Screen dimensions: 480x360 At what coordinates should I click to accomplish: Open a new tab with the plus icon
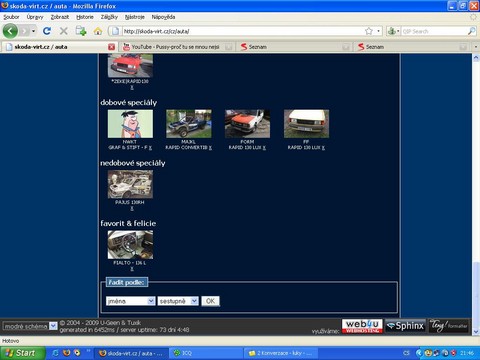point(81,31)
